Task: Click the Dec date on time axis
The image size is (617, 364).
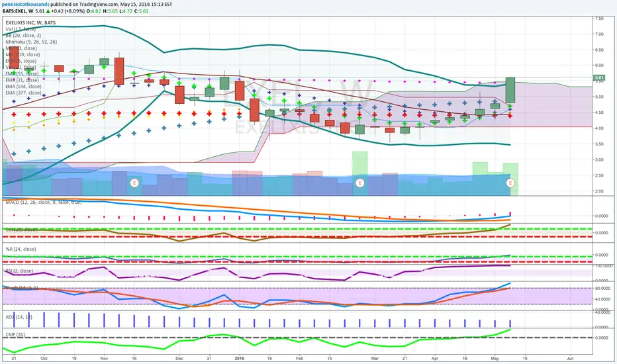Action: (179, 359)
